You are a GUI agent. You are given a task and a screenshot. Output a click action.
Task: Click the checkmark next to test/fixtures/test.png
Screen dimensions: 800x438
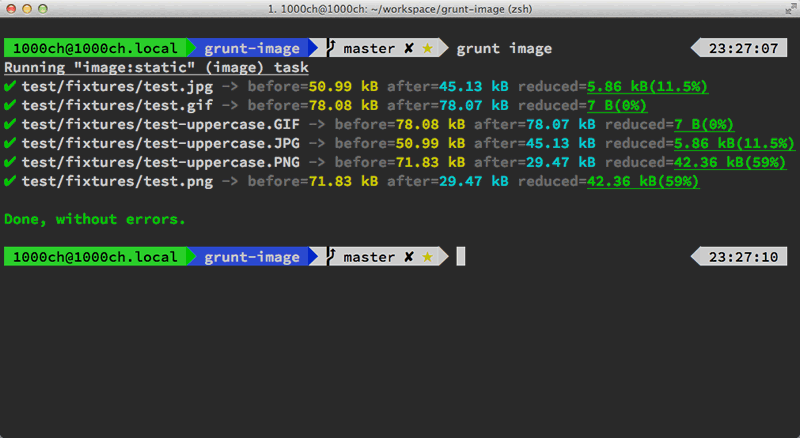10,181
